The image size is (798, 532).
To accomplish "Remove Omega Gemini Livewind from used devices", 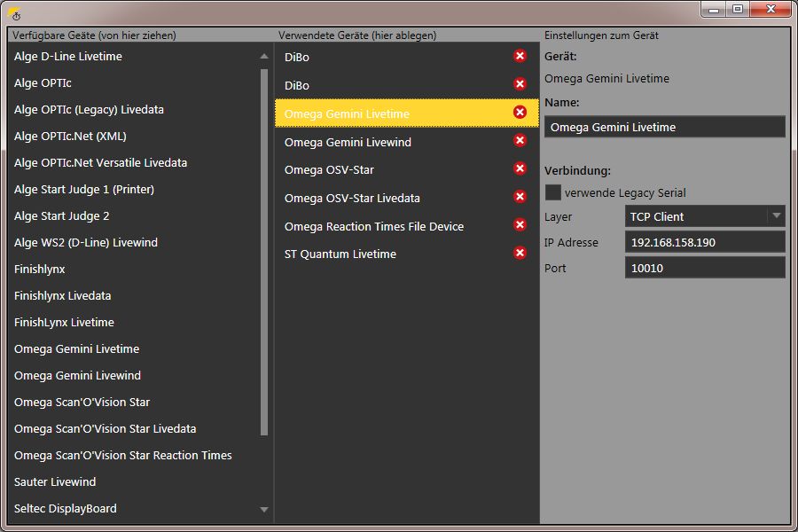I will [520, 140].
